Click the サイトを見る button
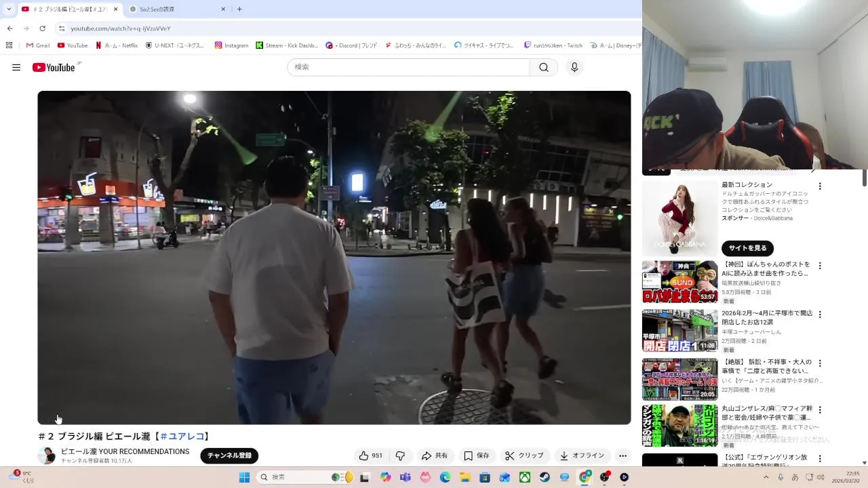The image size is (868, 488). [x=747, y=248]
